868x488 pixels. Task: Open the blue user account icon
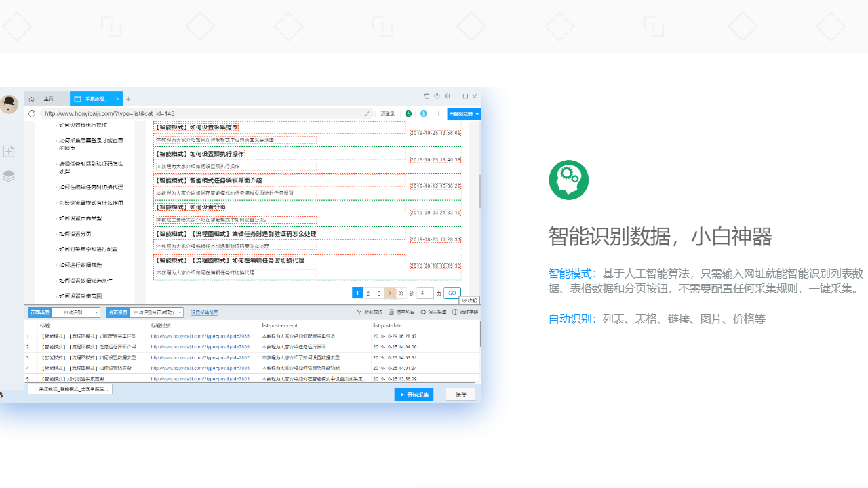coord(424,114)
